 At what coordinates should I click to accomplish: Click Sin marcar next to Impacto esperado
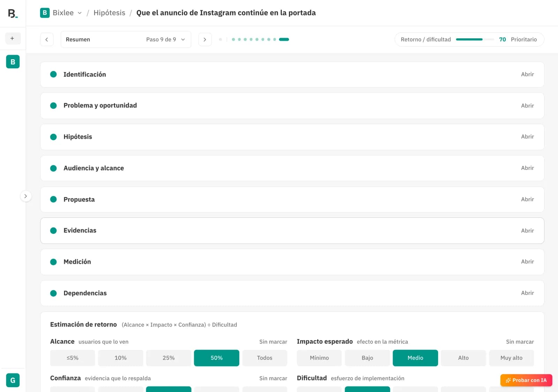pos(520,342)
